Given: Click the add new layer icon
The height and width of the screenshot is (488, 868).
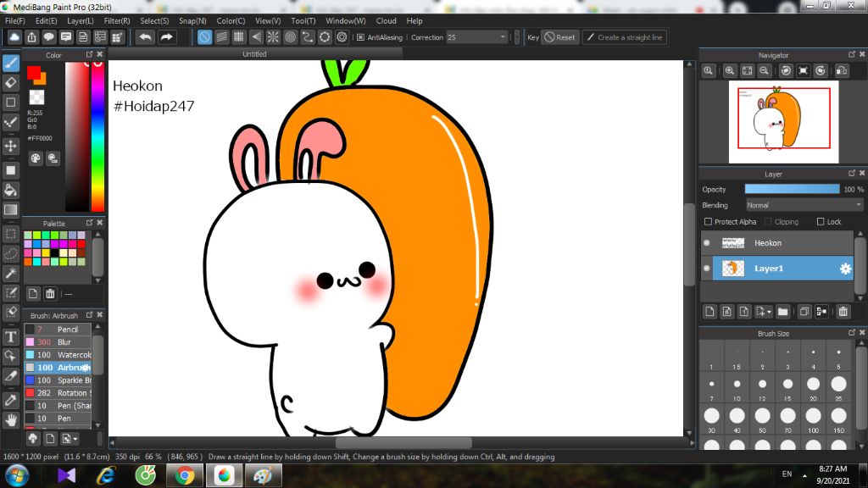Looking at the screenshot, I should coord(709,312).
